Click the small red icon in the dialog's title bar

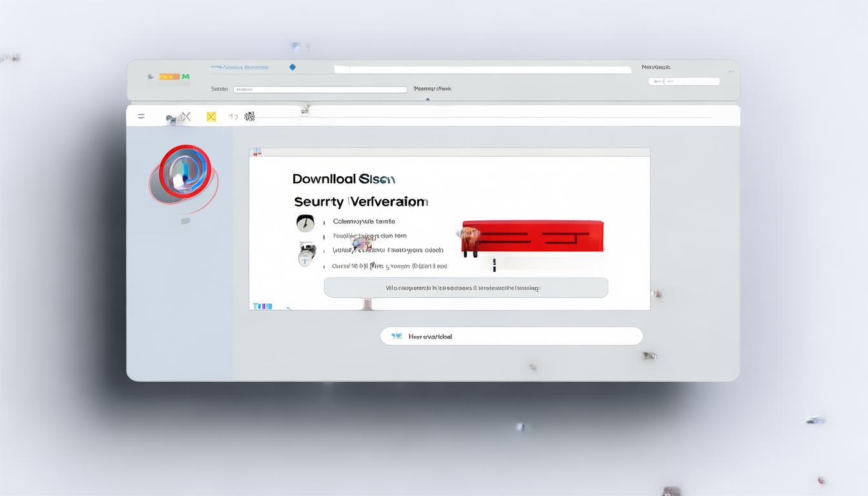tap(256, 152)
